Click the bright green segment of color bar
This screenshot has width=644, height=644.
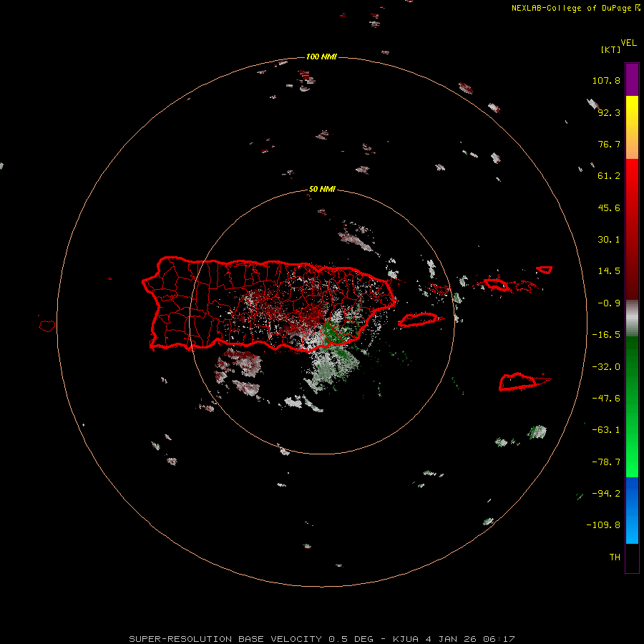coord(632,406)
